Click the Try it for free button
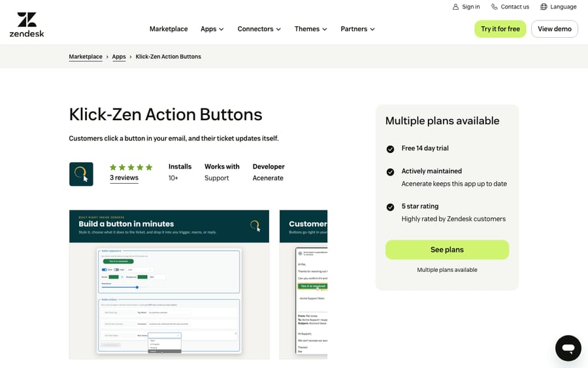Screen dimensions: 588x368 pos(500,29)
